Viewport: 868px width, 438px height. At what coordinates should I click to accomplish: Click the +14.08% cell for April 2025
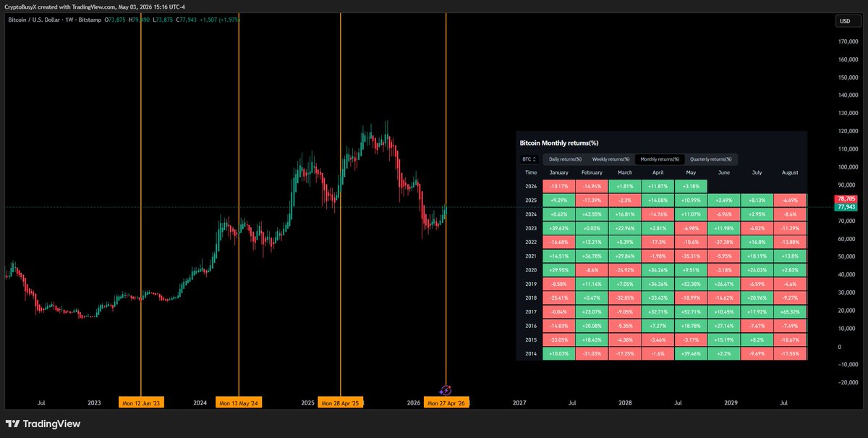tap(658, 200)
